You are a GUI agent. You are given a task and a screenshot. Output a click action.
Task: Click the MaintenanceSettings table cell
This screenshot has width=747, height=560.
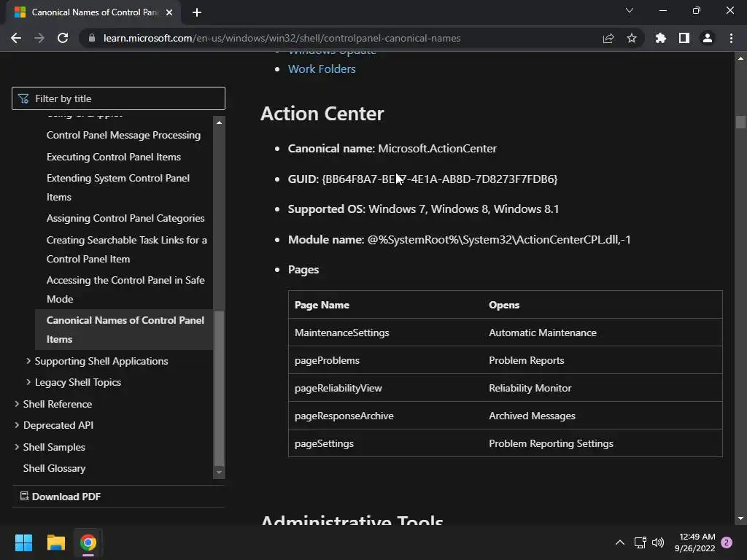point(341,332)
